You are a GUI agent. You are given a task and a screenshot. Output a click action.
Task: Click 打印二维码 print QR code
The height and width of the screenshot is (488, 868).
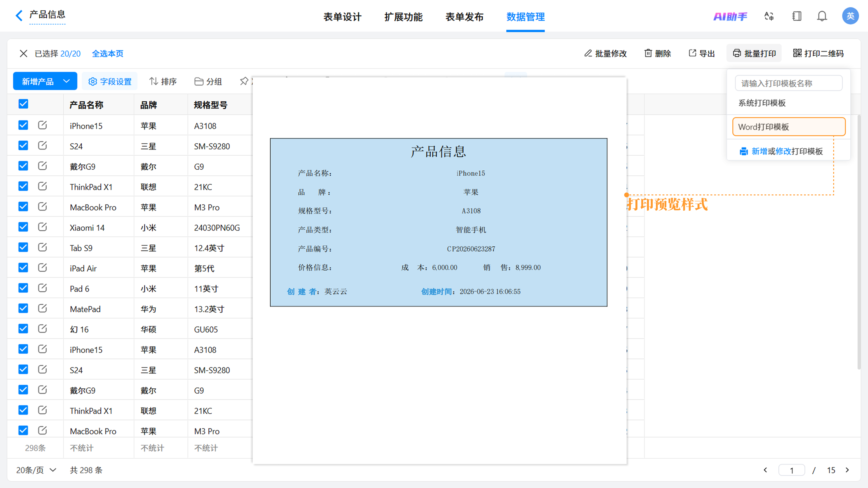(x=818, y=53)
